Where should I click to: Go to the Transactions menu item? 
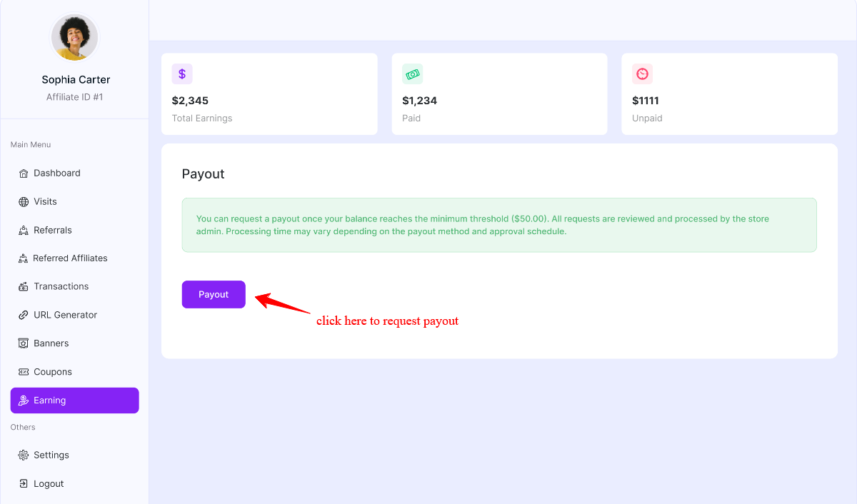[61, 286]
